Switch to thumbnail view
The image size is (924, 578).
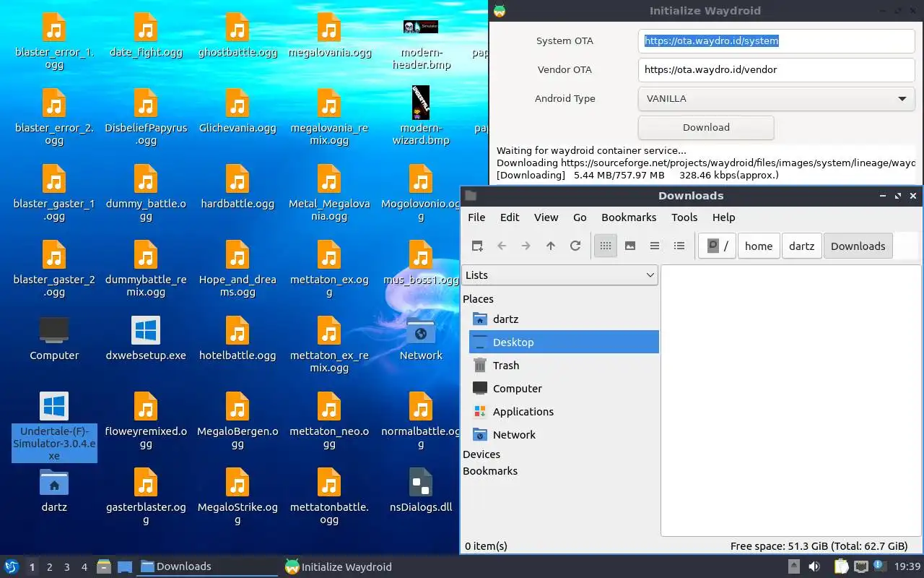[x=630, y=246]
